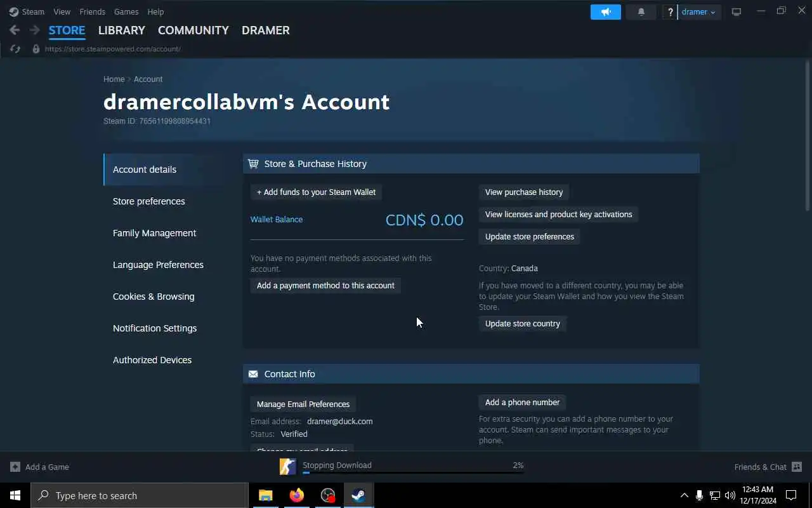Open announcements megaphone button
Screen dimensions: 812x508
point(606,12)
